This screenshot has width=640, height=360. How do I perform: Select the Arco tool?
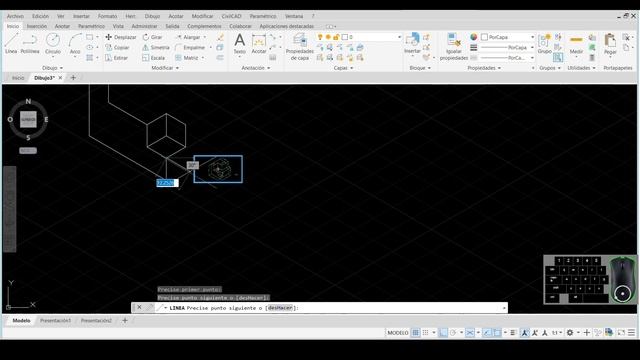coord(75,44)
